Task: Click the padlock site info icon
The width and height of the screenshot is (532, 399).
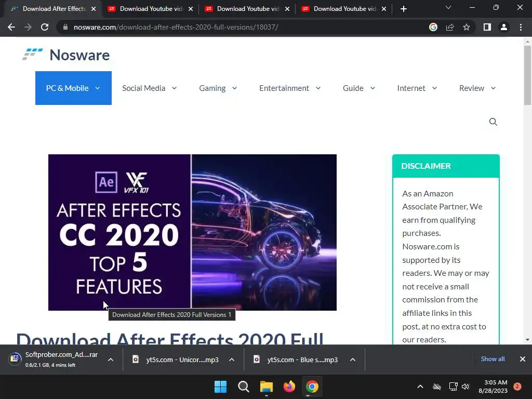Action: pyautogui.click(x=65, y=27)
